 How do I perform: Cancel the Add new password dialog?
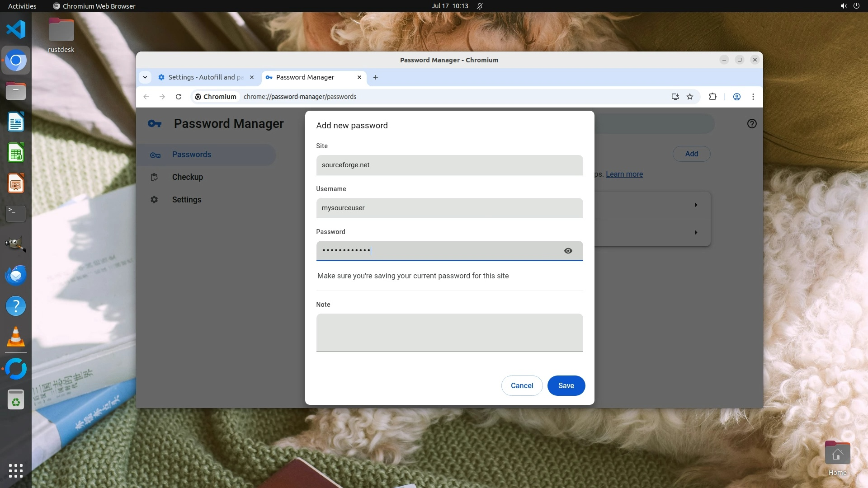522,385
